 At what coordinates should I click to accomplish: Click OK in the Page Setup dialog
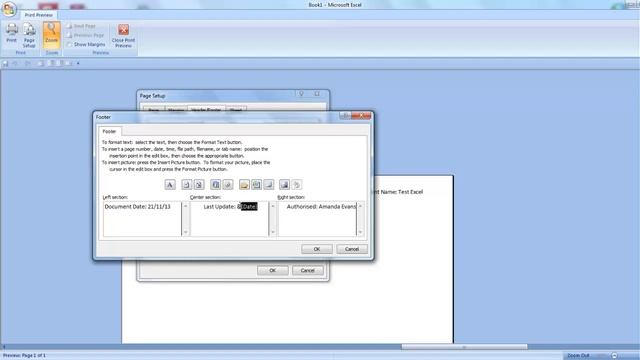273,270
